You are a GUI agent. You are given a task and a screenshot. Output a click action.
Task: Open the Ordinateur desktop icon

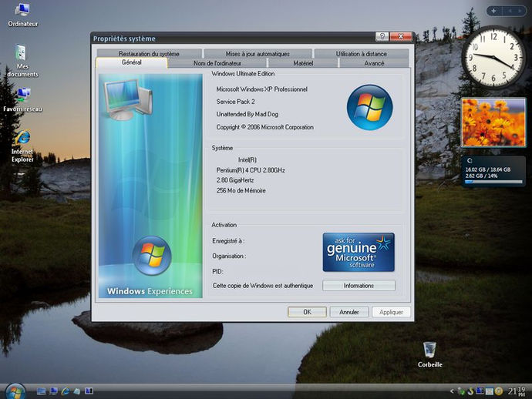[22, 15]
